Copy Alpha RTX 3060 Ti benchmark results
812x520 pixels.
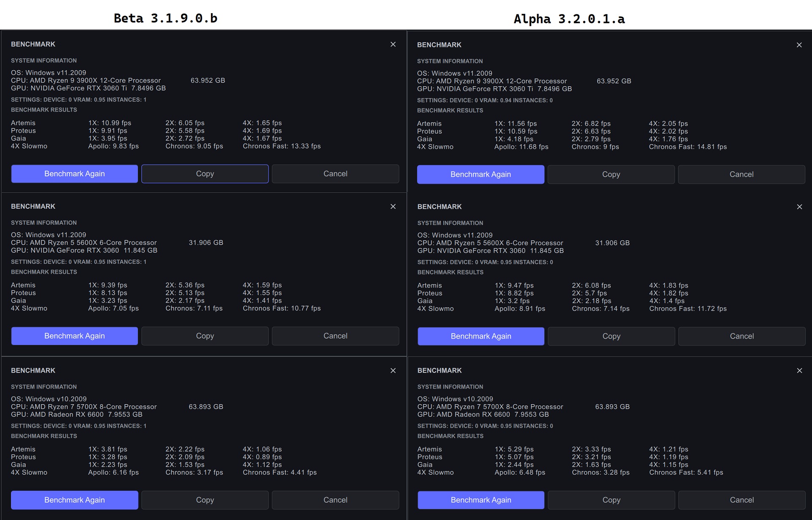pyautogui.click(x=611, y=175)
